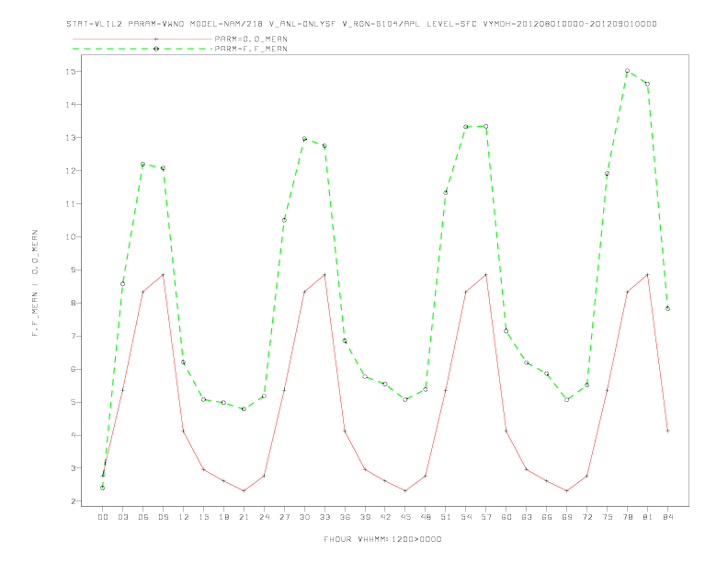Click y-axis tick label 9
The height and width of the screenshot is (563, 728).
click(74, 270)
